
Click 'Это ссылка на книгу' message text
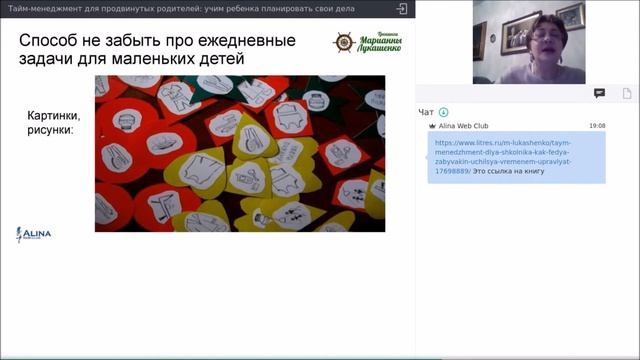click(508, 171)
